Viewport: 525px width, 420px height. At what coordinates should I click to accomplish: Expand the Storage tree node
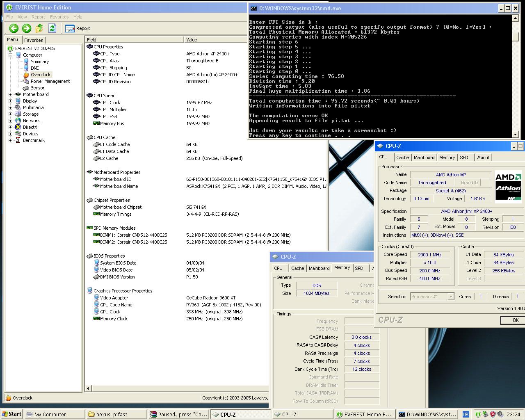click(x=10, y=114)
